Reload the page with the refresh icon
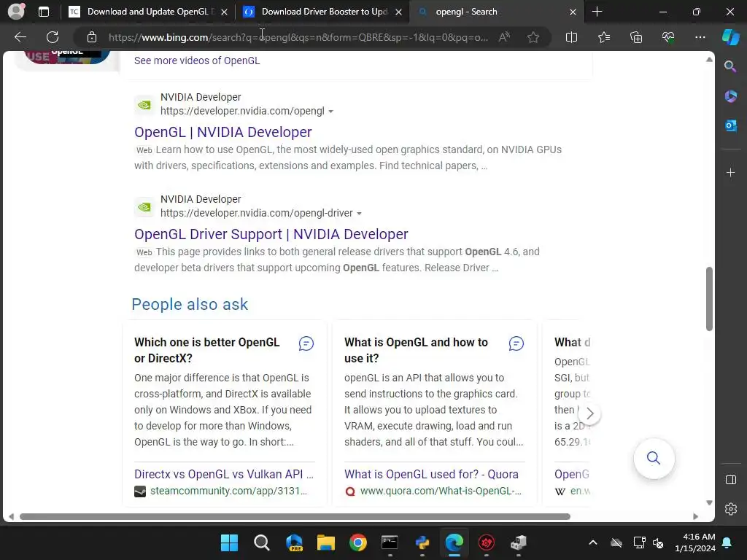 tap(53, 37)
